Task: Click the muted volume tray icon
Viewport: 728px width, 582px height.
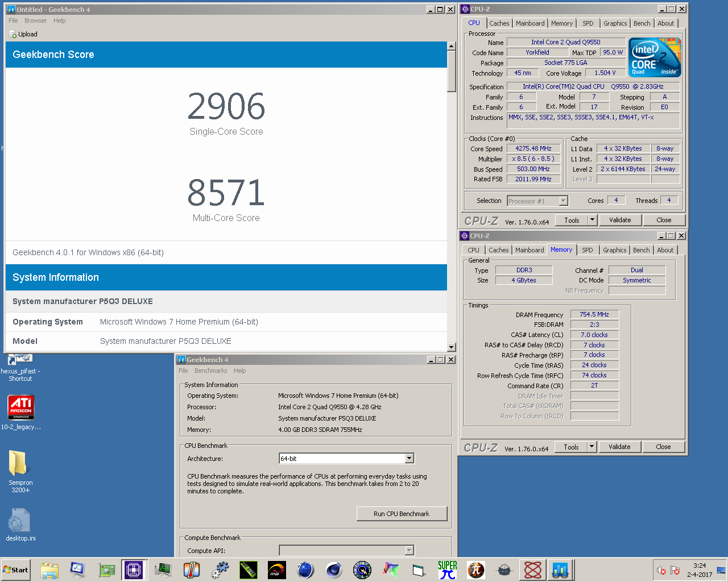Action: (661, 570)
